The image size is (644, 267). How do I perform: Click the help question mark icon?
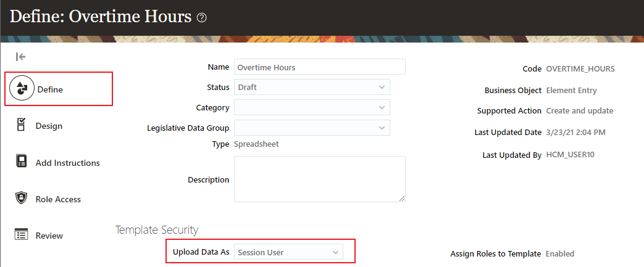201,18
